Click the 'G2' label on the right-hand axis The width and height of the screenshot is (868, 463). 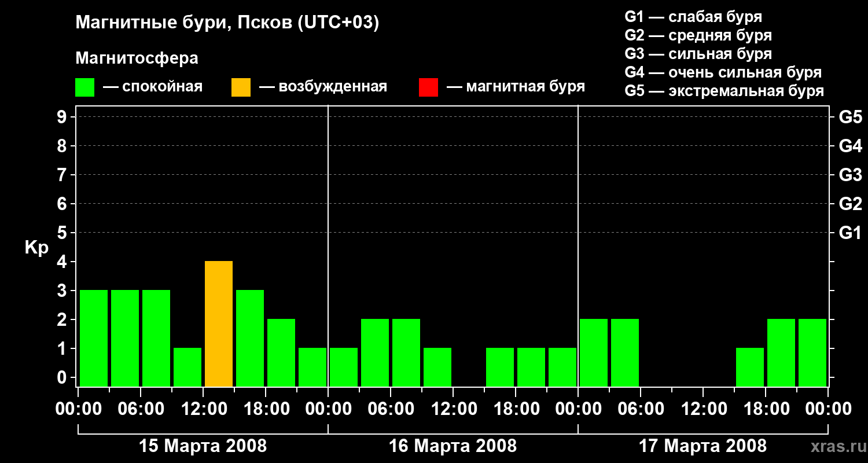click(x=850, y=204)
